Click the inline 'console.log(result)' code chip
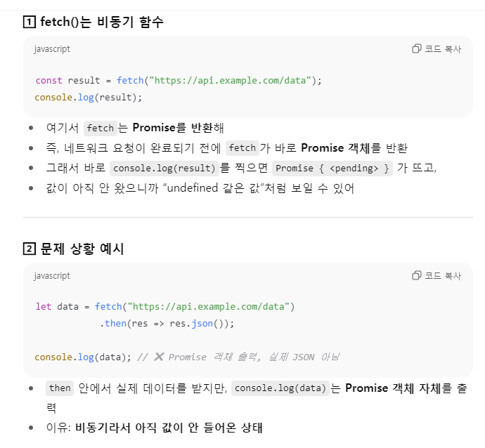 (x=164, y=169)
